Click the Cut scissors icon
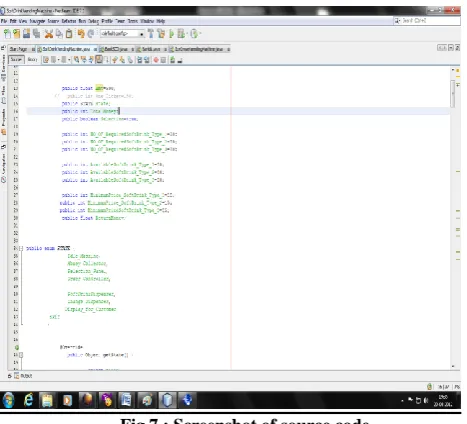Viewport: 467px width, 424px height. coord(49,34)
